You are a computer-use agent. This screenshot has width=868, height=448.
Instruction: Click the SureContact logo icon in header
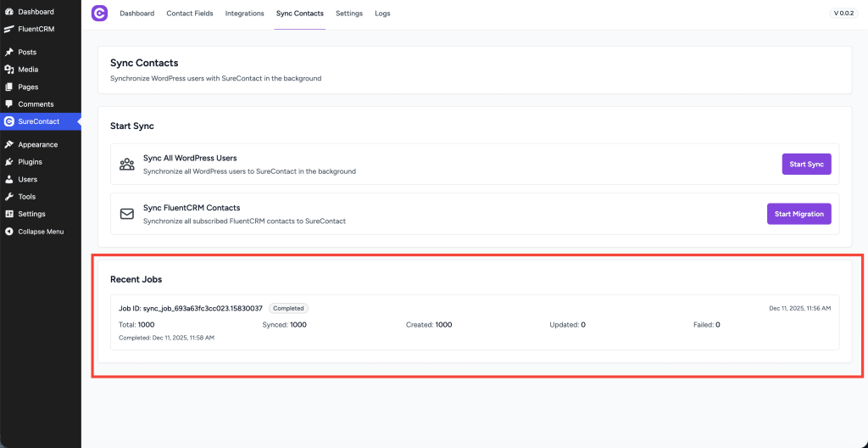(x=99, y=14)
